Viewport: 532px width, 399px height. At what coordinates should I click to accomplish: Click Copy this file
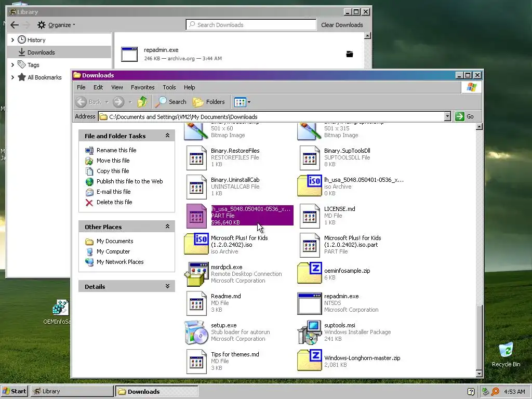113,171
